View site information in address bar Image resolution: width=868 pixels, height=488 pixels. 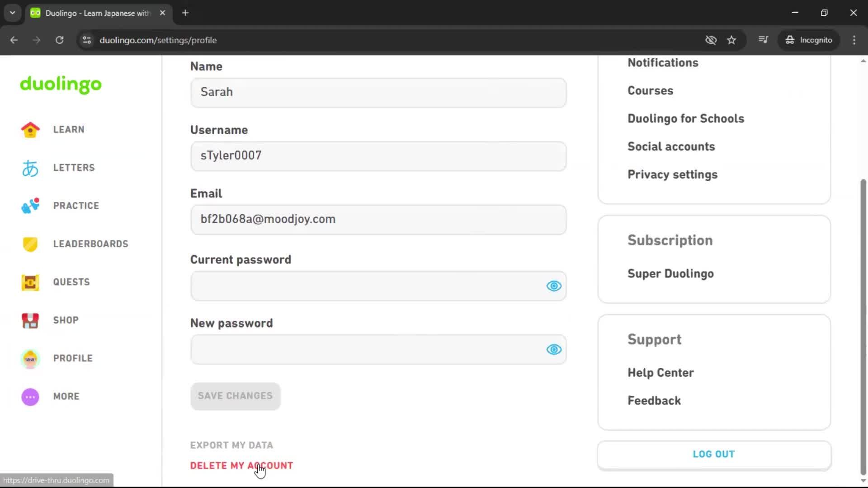pos(87,40)
